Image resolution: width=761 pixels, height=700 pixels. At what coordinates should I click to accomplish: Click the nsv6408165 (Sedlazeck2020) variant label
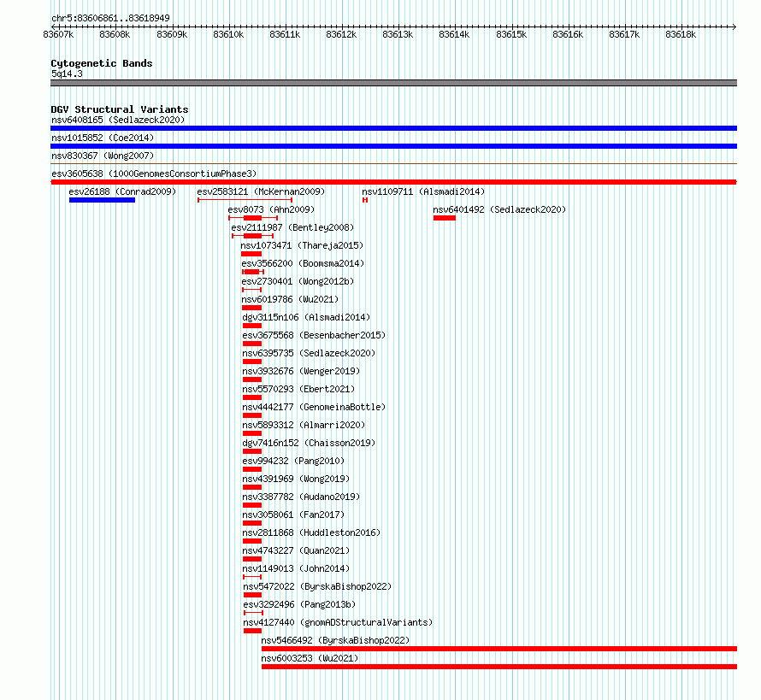(118, 120)
